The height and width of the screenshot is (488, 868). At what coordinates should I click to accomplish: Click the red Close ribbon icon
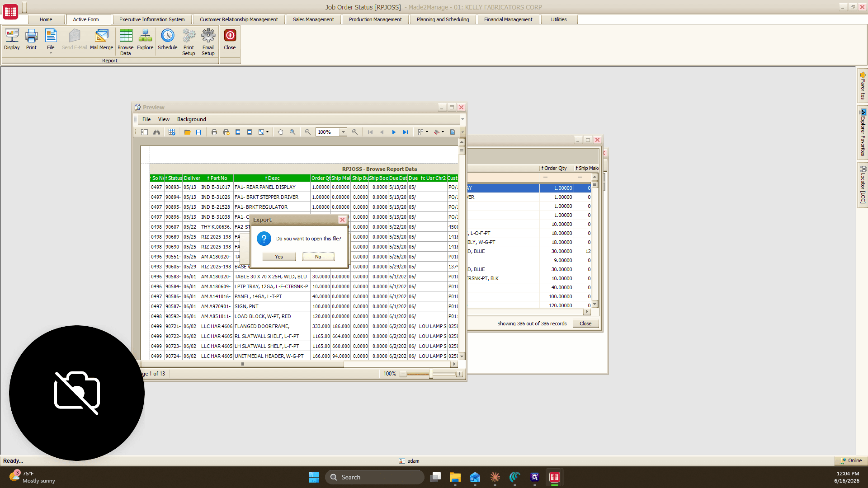230,39
